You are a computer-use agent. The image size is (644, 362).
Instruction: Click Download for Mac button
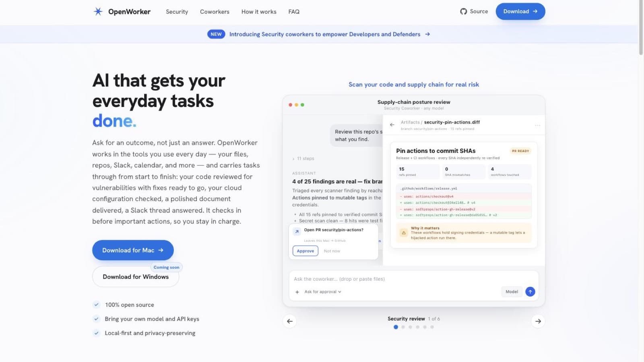click(133, 250)
